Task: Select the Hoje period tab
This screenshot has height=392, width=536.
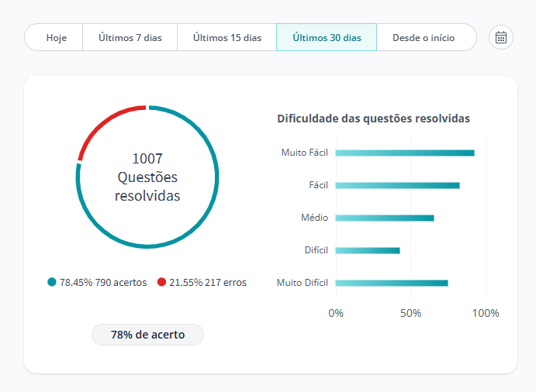Action: coord(54,37)
